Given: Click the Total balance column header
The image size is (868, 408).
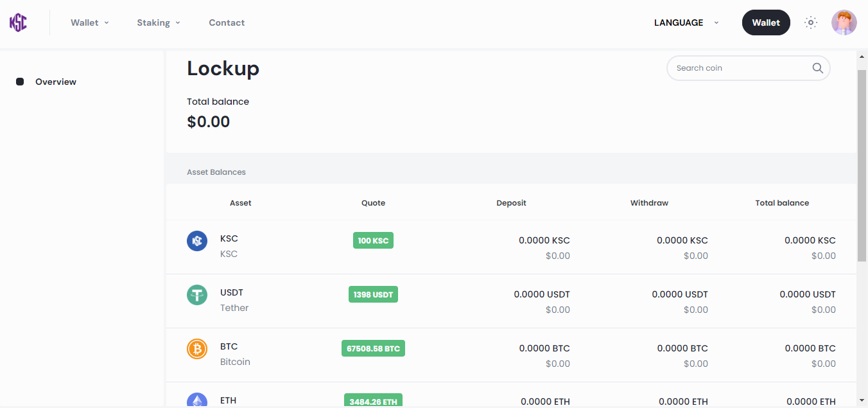Looking at the screenshot, I should pyautogui.click(x=782, y=203).
